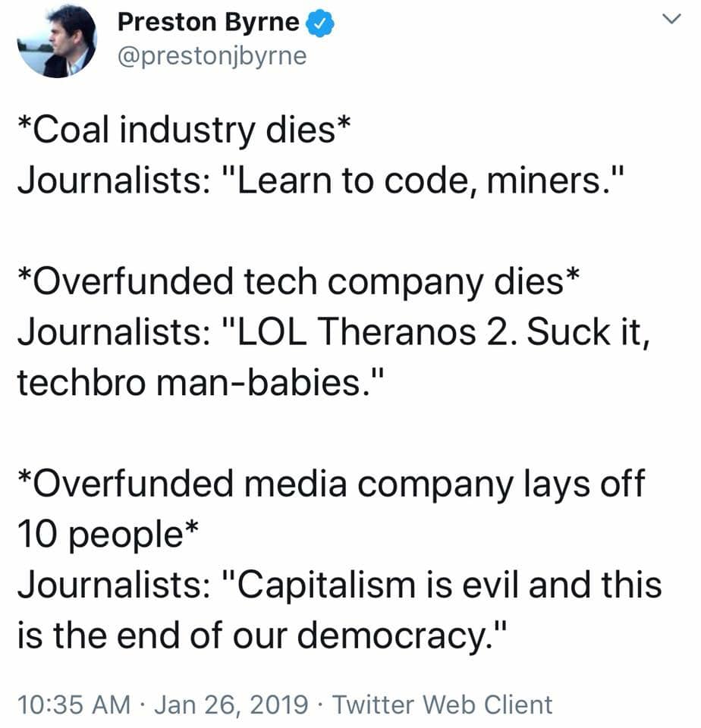The width and height of the screenshot is (701, 728).
Task: Click "Journalists:" before the LOL Theranos quote
Action: [x=114, y=332]
